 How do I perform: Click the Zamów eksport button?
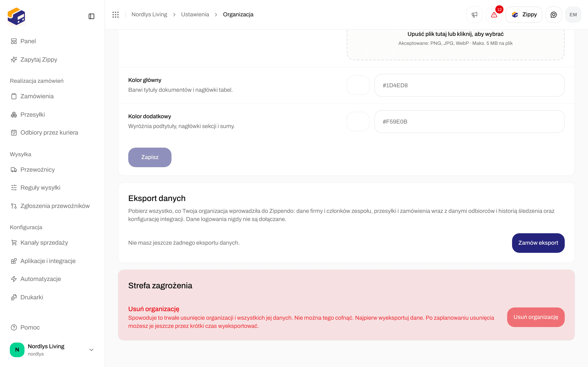tap(538, 243)
